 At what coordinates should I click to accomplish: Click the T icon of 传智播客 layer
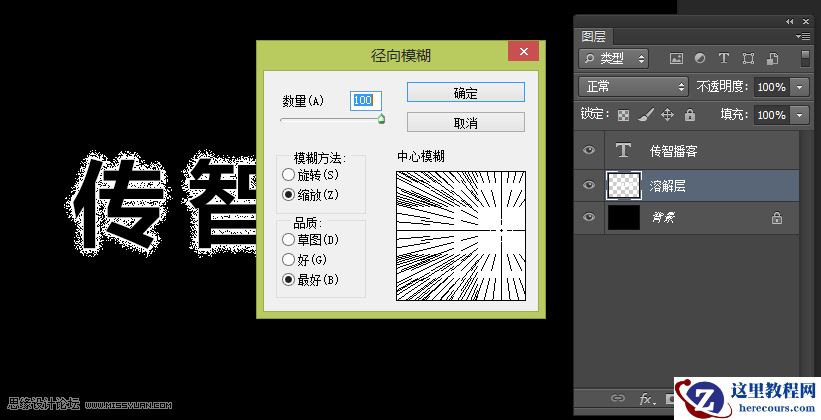coord(623,151)
